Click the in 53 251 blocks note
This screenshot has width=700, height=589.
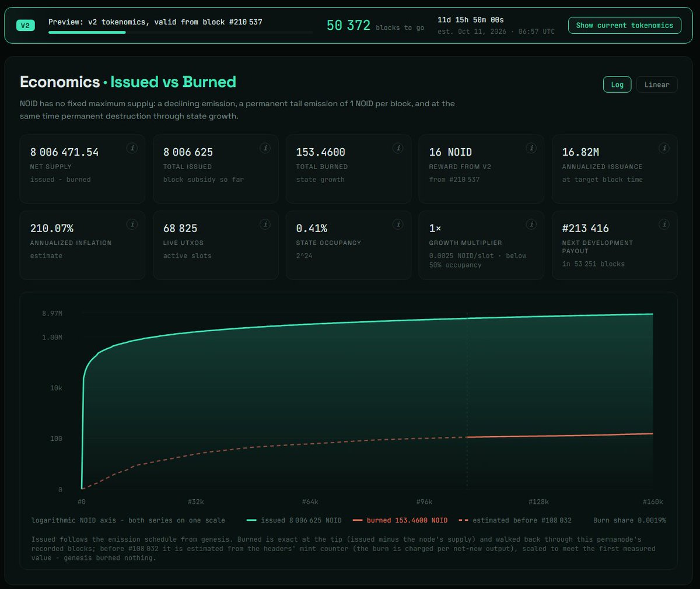click(593, 264)
